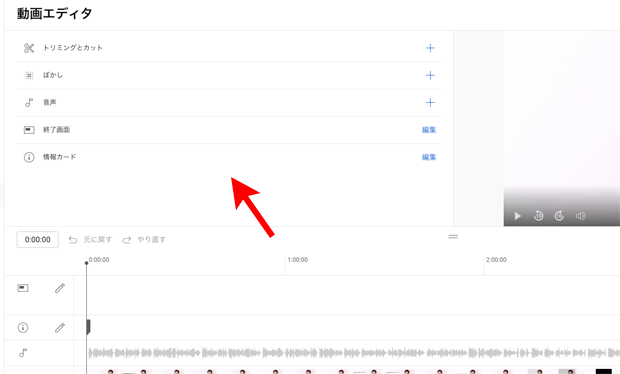620x374 pixels.
Task: Select the info card marker on timeline
Action: click(x=89, y=327)
